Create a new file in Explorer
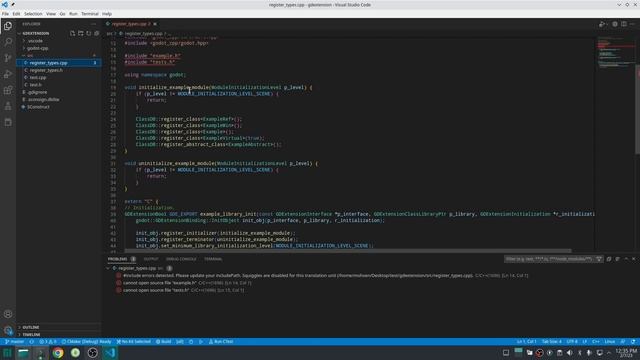The width and height of the screenshot is (640, 360). click(72, 33)
